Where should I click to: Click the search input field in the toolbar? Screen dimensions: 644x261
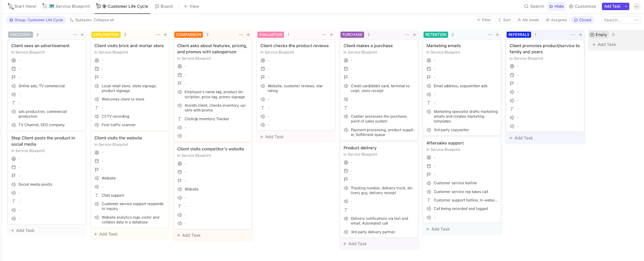[616, 20]
